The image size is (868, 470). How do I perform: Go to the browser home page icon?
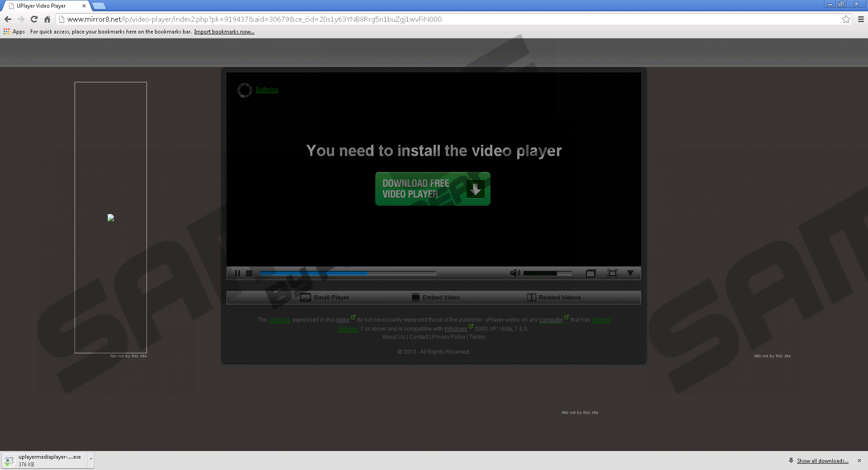click(47, 19)
